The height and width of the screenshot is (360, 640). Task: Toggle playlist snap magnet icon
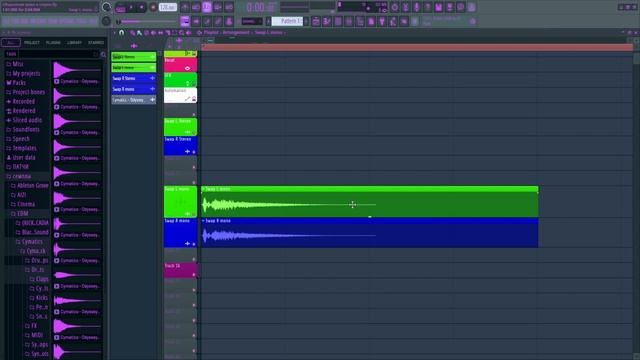(x=121, y=33)
